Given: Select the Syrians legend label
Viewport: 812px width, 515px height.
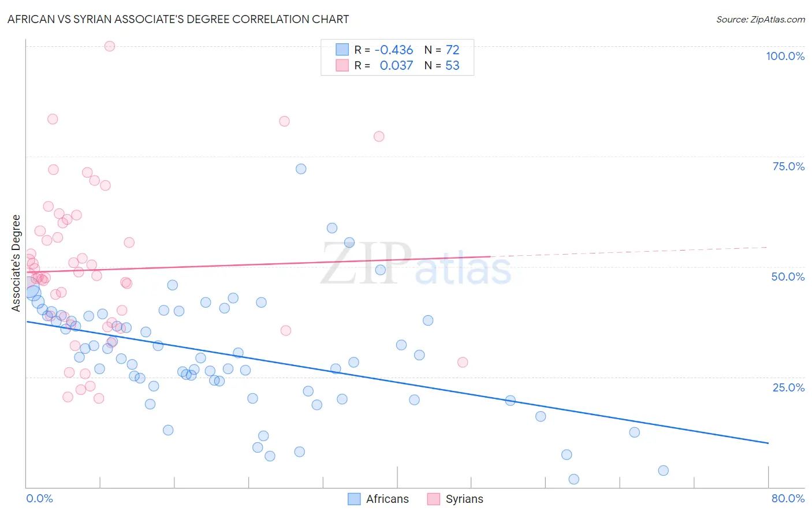Looking at the screenshot, I should [464, 499].
